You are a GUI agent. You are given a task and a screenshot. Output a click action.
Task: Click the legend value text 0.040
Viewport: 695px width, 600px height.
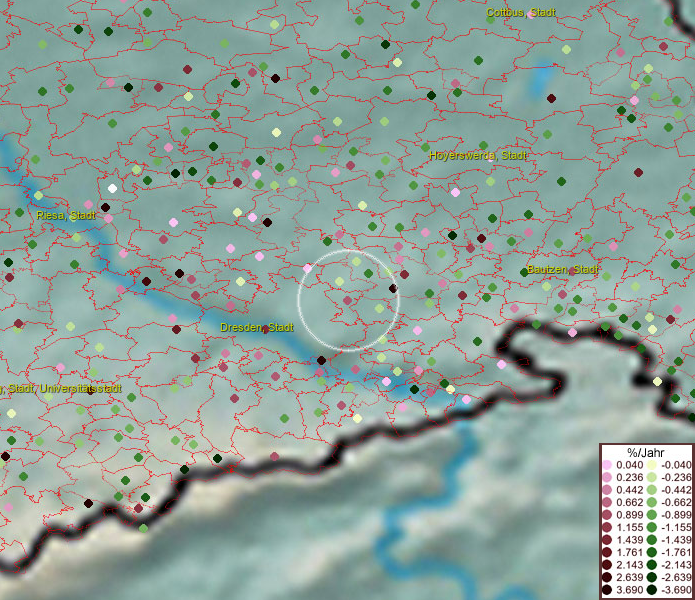coord(630,465)
